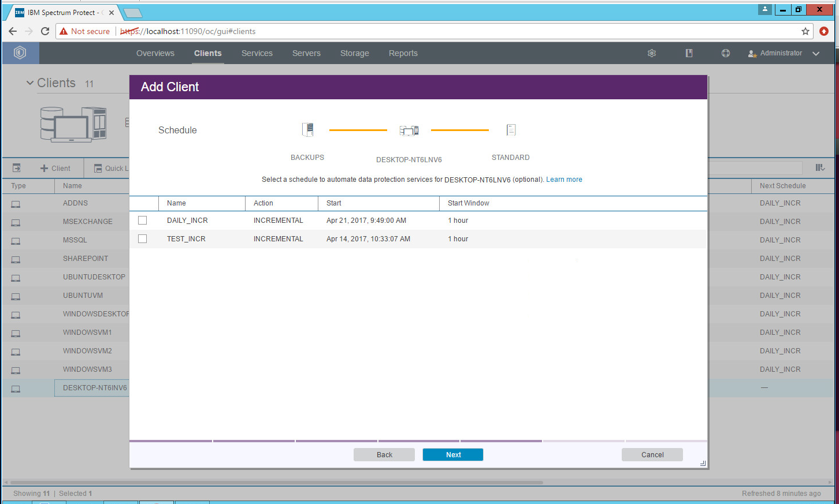Switch to the Services tab
Image resolution: width=839 pixels, height=504 pixels.
point(257,53)
